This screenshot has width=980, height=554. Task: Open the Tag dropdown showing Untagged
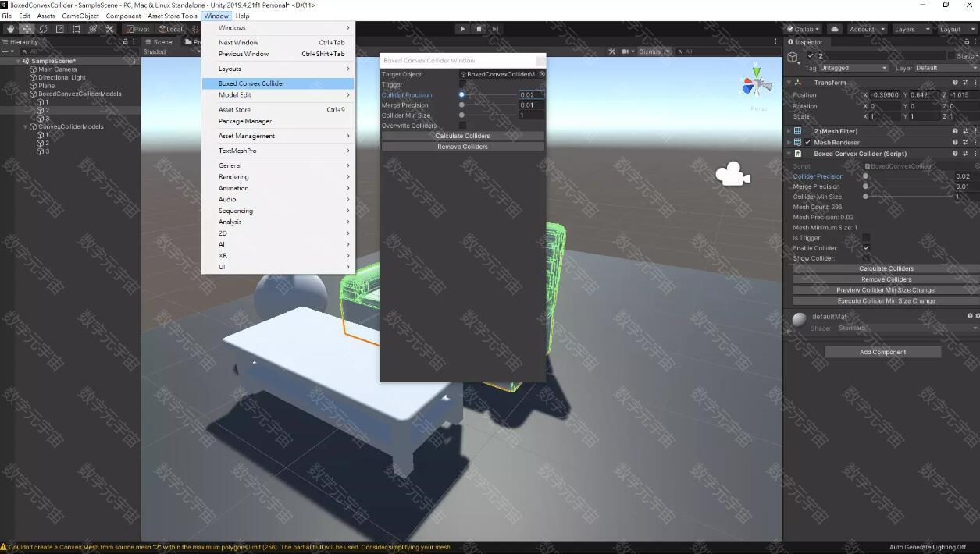click(853, 68)
